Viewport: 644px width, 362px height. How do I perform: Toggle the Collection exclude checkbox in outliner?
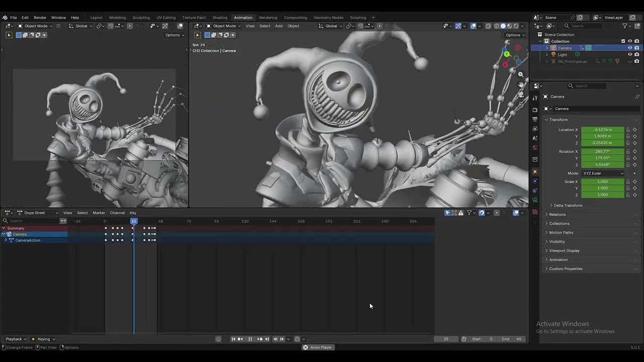tap(623, 41)
